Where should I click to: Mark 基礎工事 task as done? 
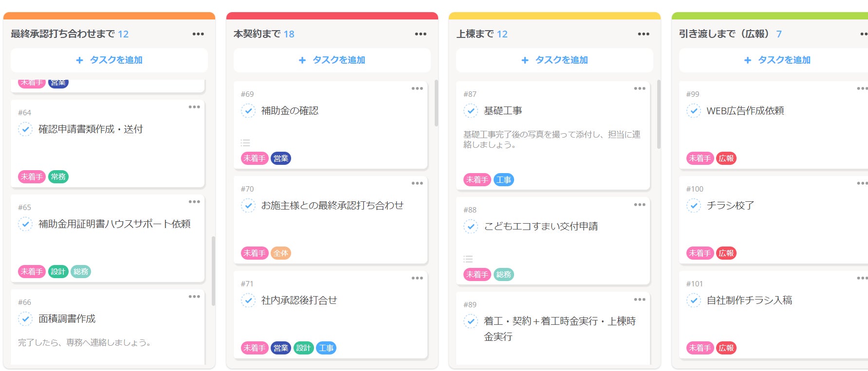pos(471,111)
